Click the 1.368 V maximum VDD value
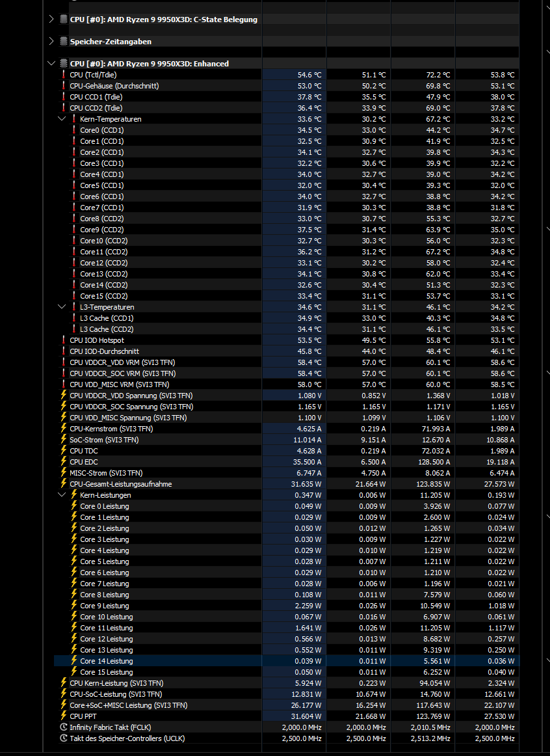 438,396
